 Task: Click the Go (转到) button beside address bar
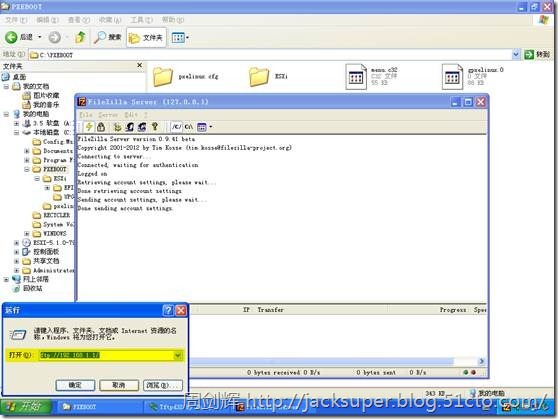(537, 54)
